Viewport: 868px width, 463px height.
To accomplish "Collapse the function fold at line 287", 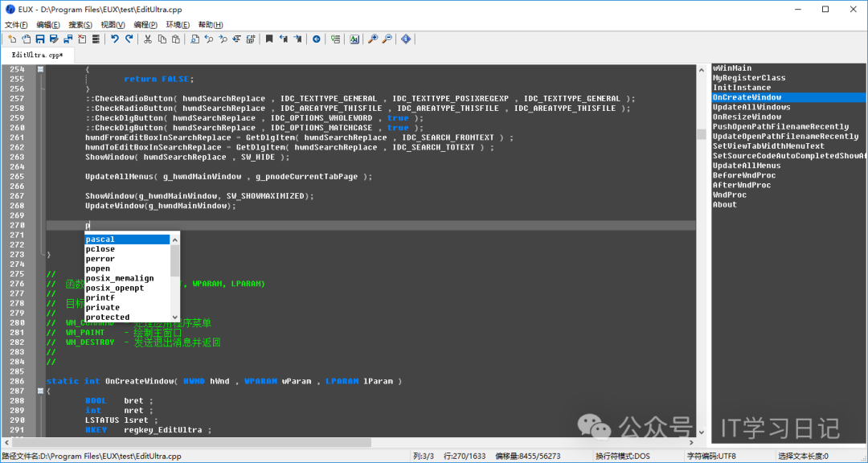I will click(x=40, y=391).
